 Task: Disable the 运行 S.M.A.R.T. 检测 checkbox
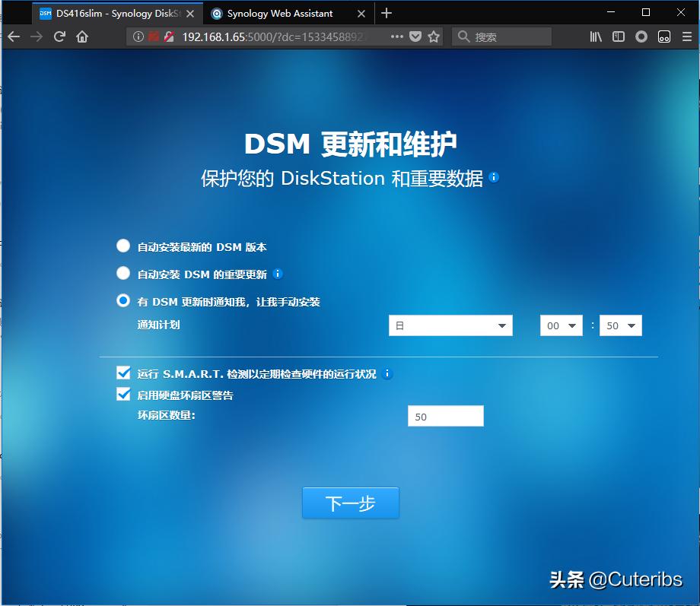(x=123, y=373)
